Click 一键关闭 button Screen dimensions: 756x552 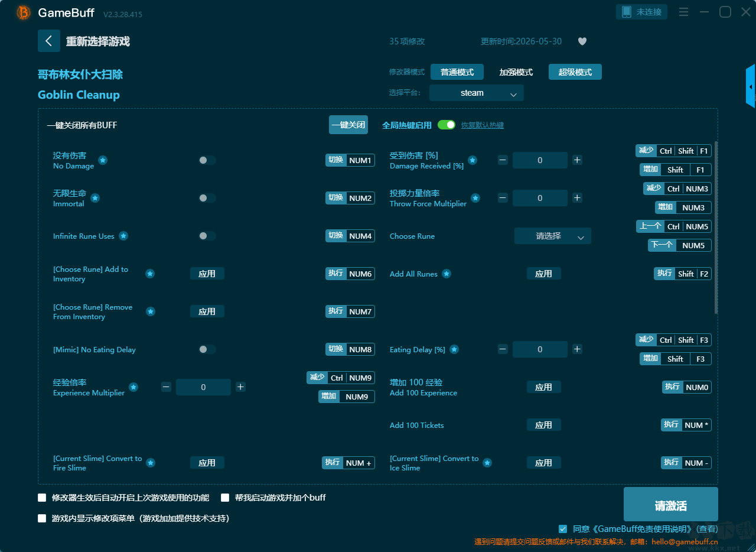[348, 125]
